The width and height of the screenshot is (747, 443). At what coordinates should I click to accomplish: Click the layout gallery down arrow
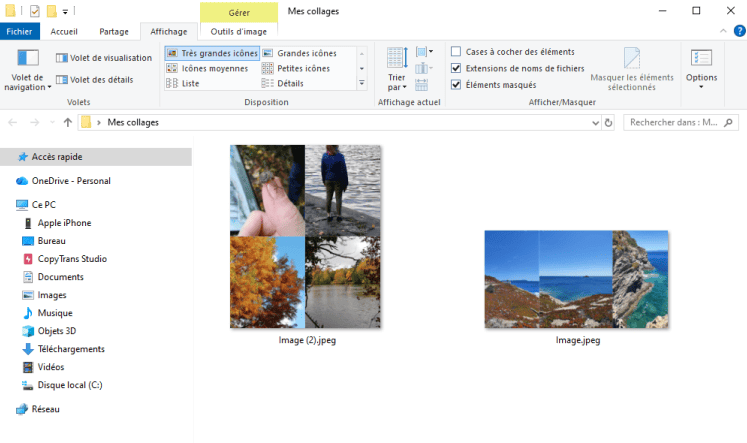(362, 69)
